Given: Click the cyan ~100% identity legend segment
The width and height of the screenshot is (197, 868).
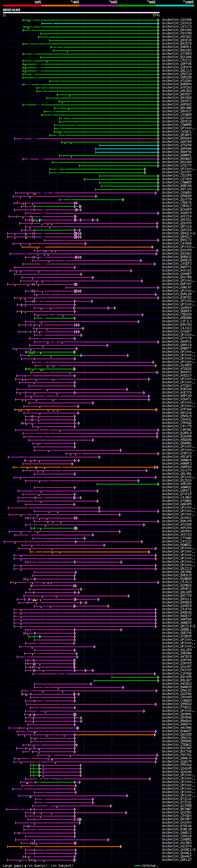Looking at the screenshot, I should pyautogui.click(x=175, y=6).
